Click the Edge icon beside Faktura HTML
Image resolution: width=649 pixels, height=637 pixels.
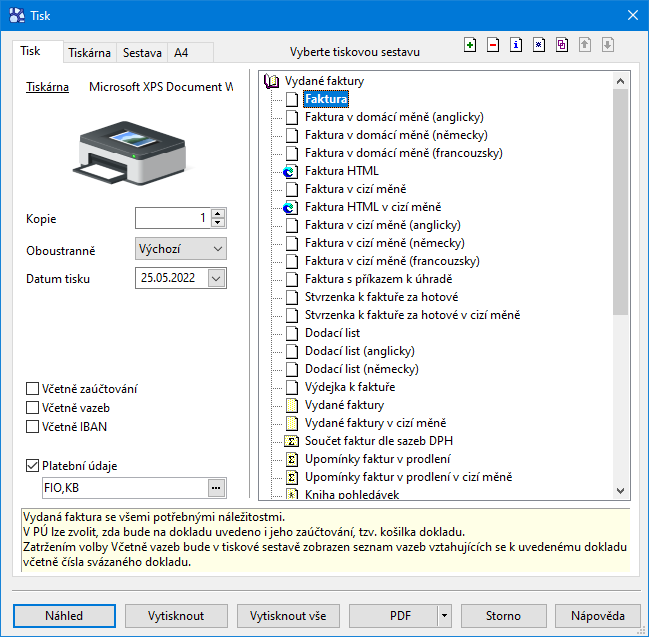[291, 171]
